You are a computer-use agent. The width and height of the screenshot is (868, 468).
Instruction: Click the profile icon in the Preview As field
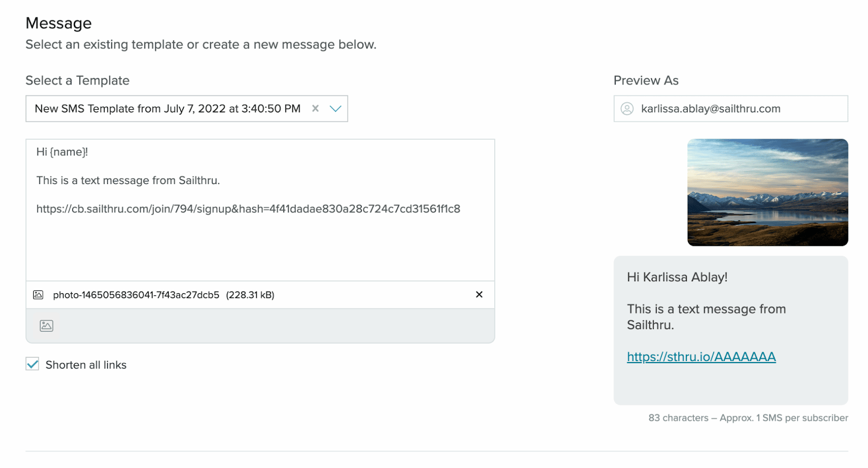pyautogui.click(x=628, y=109)
